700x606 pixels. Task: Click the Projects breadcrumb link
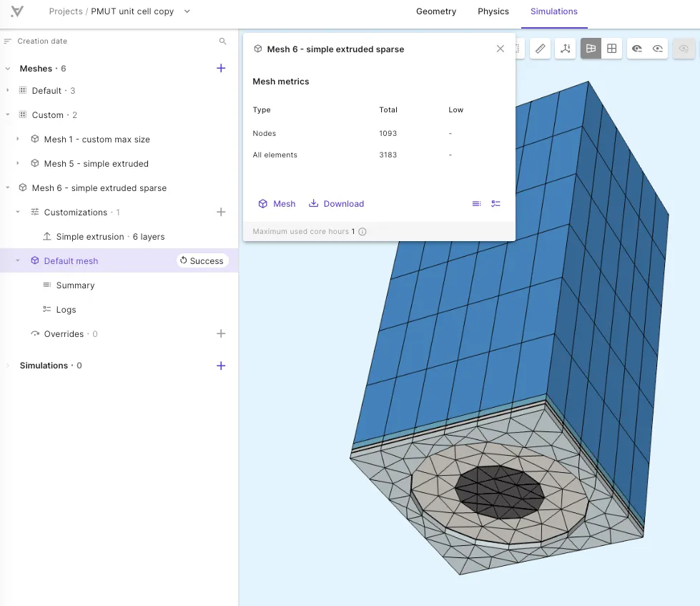(66, 11)
